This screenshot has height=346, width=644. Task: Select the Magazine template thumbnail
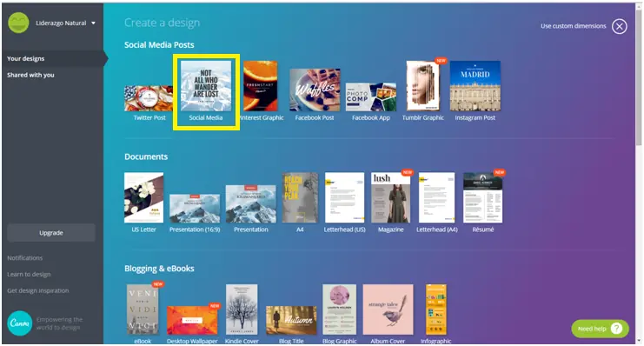(390, 197)
